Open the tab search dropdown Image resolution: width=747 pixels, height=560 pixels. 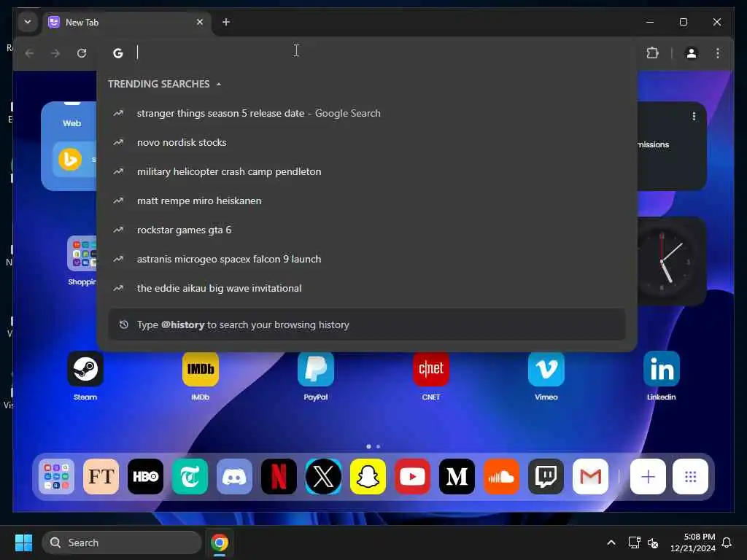coord(28,22)
